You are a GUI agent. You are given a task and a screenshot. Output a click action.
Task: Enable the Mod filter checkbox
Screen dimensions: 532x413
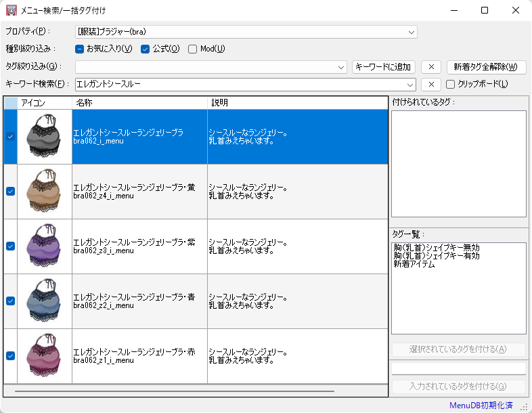point(193,49)
